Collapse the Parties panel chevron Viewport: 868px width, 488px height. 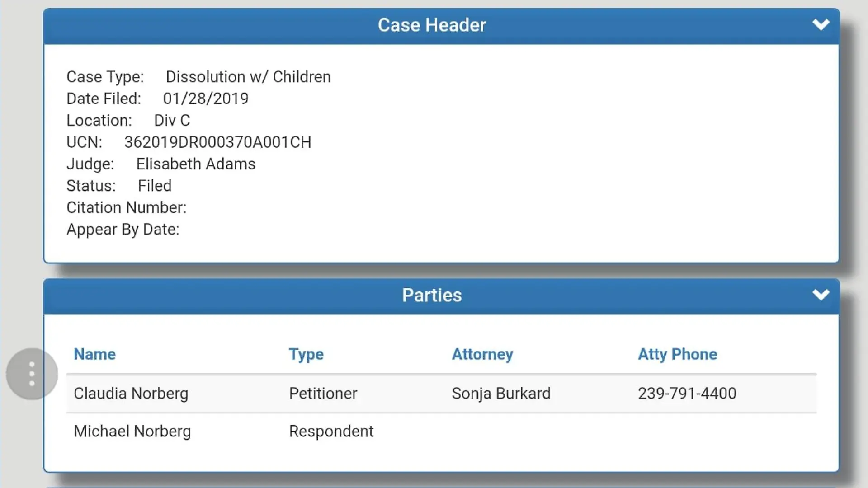tap(821, 295)
